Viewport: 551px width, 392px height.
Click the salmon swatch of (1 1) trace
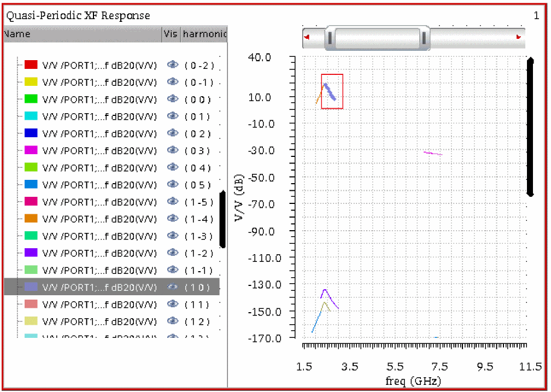(x=31, y=304)
